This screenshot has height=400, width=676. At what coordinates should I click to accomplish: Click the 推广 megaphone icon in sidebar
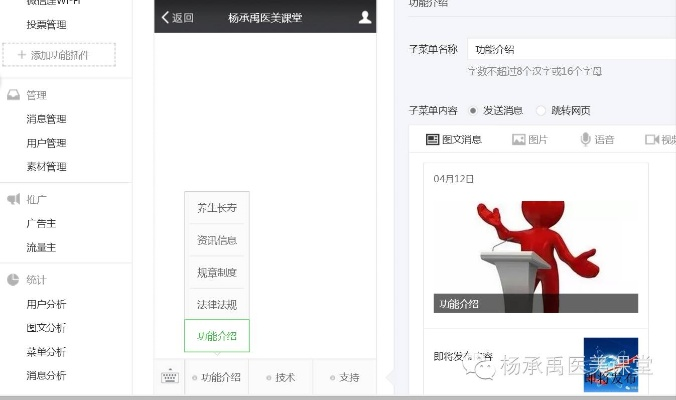point(13,199)
